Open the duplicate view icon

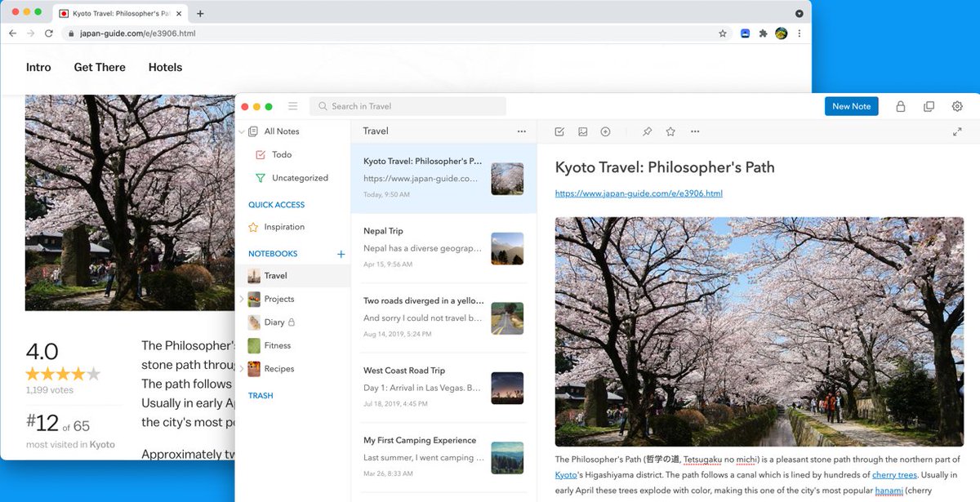tap(929, 106)
